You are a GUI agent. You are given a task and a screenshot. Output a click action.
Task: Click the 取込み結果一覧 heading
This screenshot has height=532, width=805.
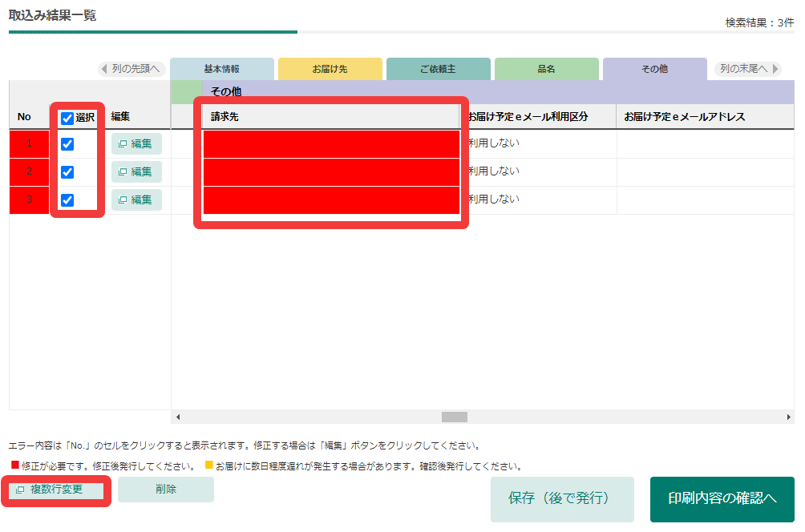point(52,15)
